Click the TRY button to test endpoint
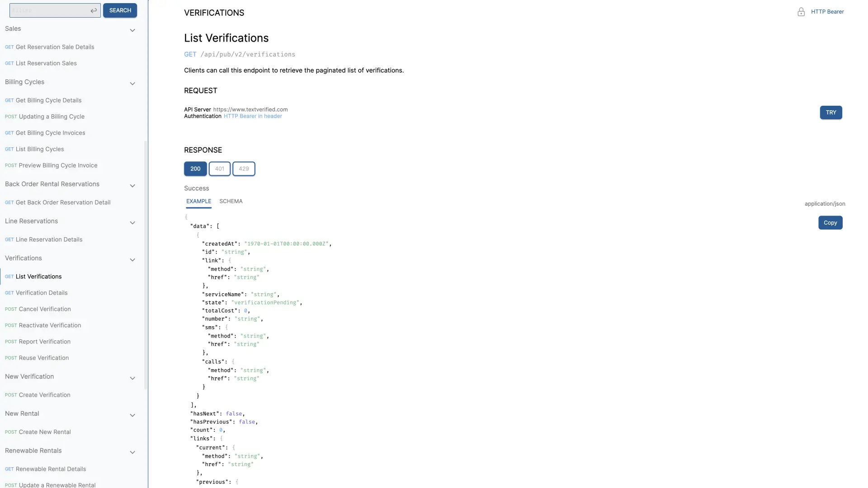Image resolution: width=868 pixels, height=488 pixels. [x=830, y=112]
